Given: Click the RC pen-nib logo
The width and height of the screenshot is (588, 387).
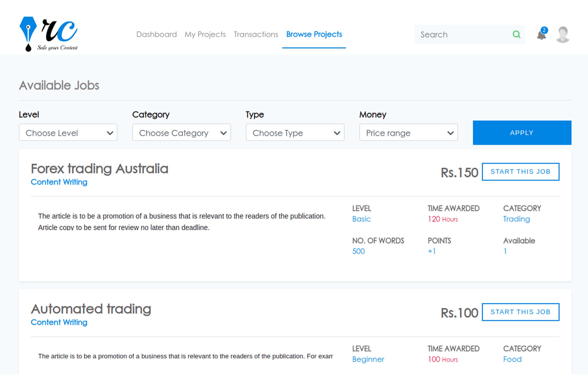Looking at the screenshot, I should (x=49, y=34).
